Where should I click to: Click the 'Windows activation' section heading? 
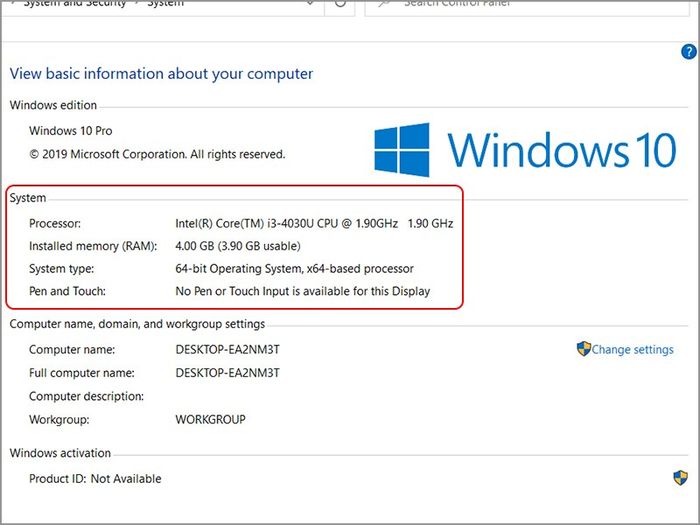pos(60,453)
